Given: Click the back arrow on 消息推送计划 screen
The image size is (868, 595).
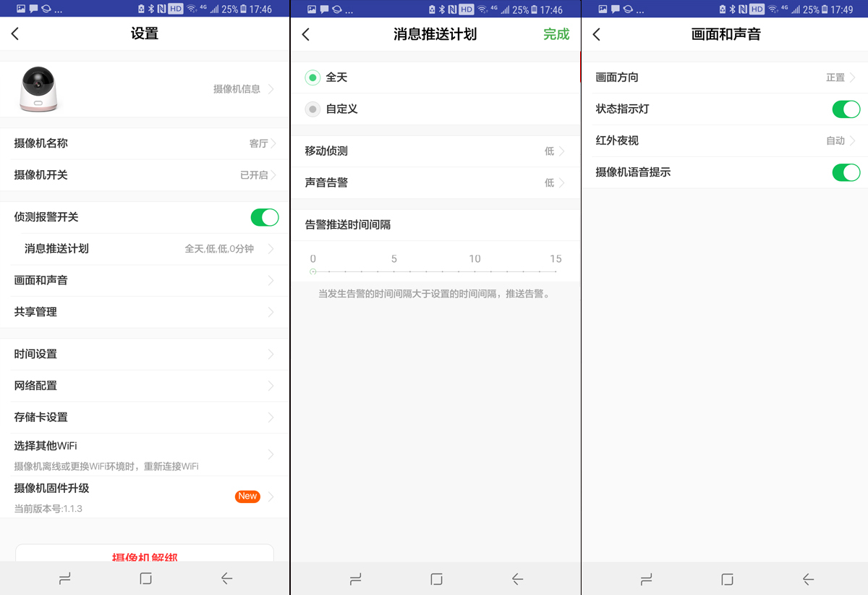Looking at the screenshot, I should coord(305,33).
